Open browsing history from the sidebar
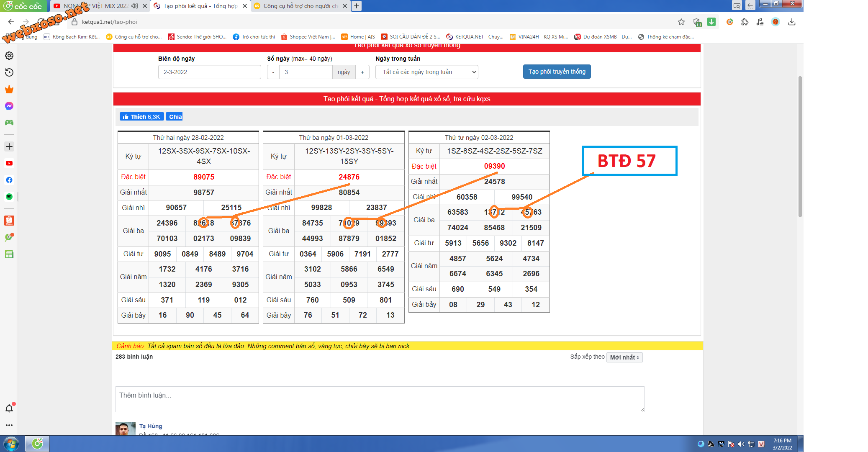 coord(9,72)
